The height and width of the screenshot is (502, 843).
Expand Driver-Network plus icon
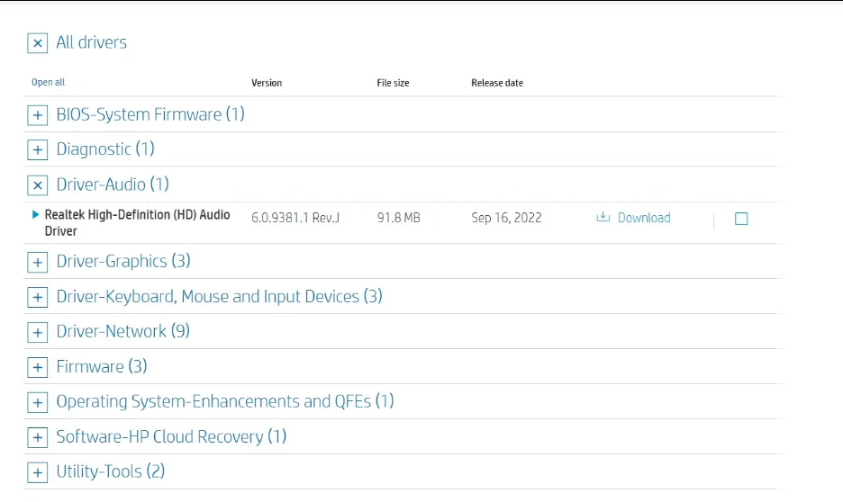tap(37, 332)
